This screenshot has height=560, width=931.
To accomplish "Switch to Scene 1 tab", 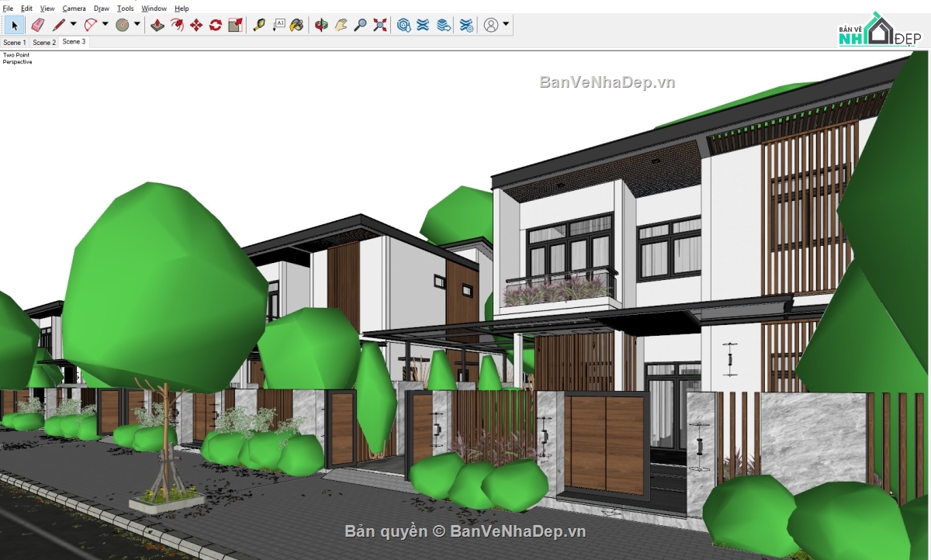I will pyautogui.click(x=14, y=42).
